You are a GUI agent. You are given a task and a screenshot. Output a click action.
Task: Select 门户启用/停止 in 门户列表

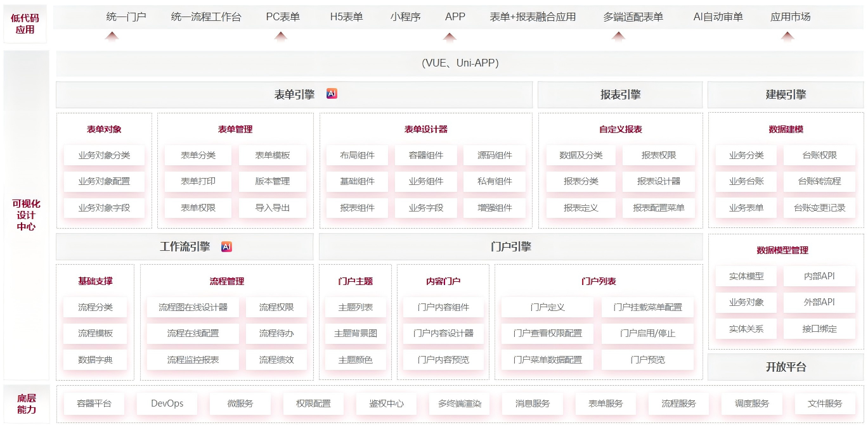[647, 333]
